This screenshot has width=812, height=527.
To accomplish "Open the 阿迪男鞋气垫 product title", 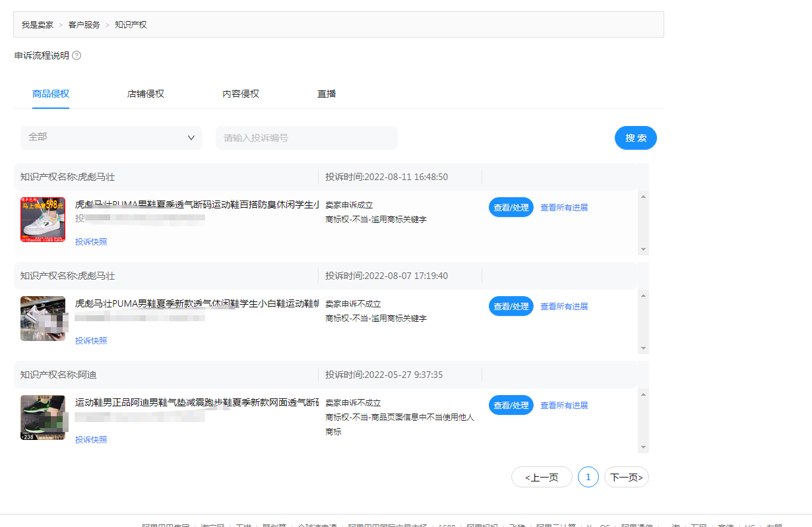I will [197, 402].
